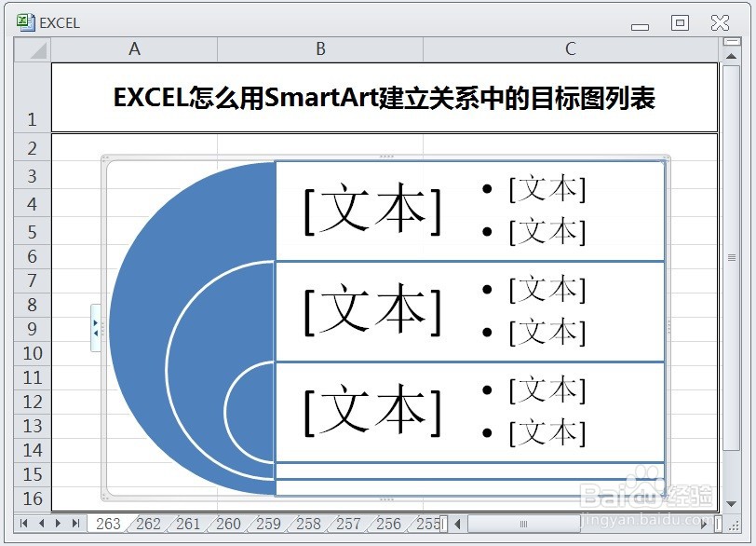Switch to sheet tab 258
This screenshot has width=756, height=546.
[308, 524]
